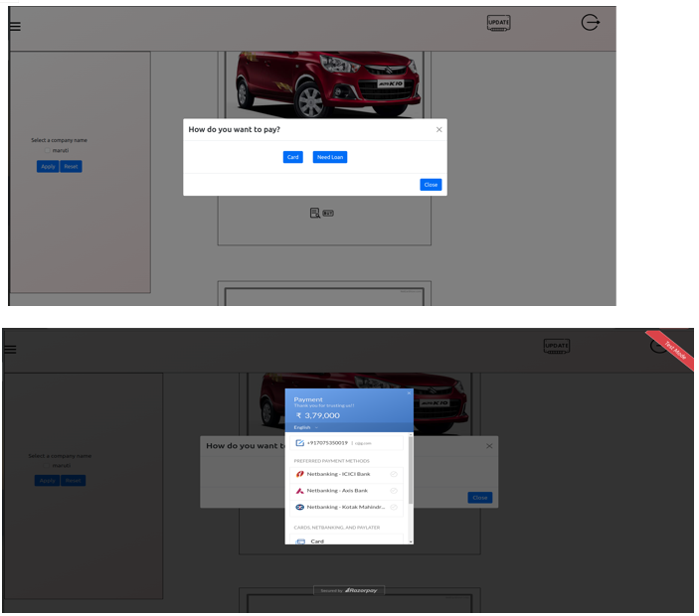
Task: Click dimmed X of lower 'How do you want' dialog
Action: tap(489, 446)
